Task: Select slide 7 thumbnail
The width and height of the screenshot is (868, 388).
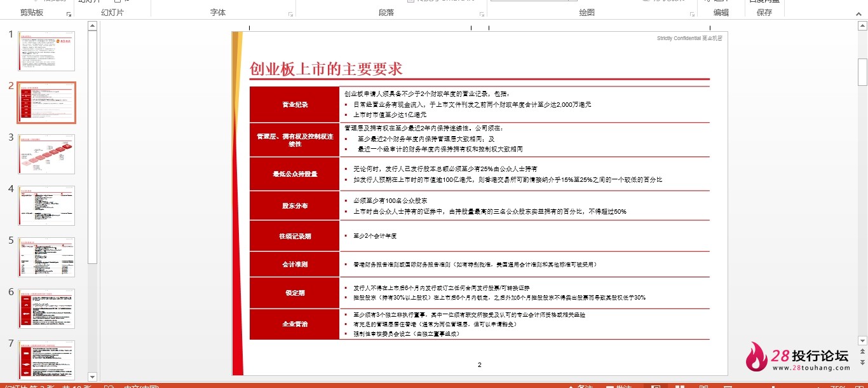Action: (x=46, y=360)
